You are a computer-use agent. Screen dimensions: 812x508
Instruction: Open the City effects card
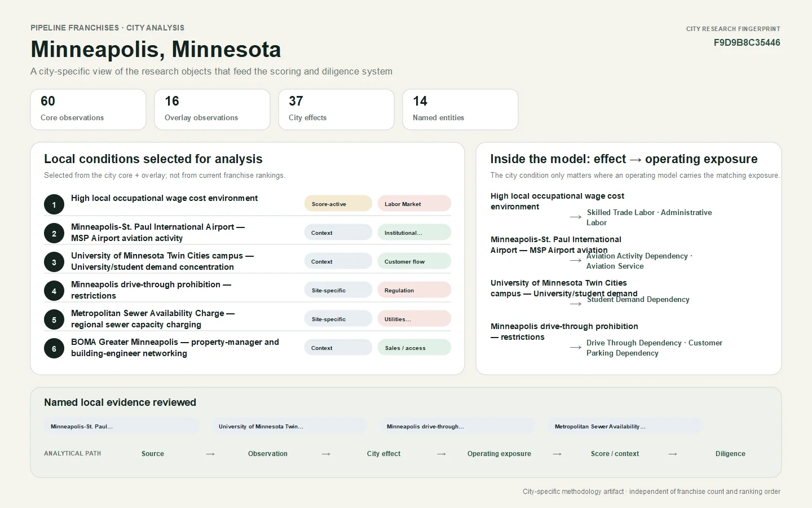(337, 110)
